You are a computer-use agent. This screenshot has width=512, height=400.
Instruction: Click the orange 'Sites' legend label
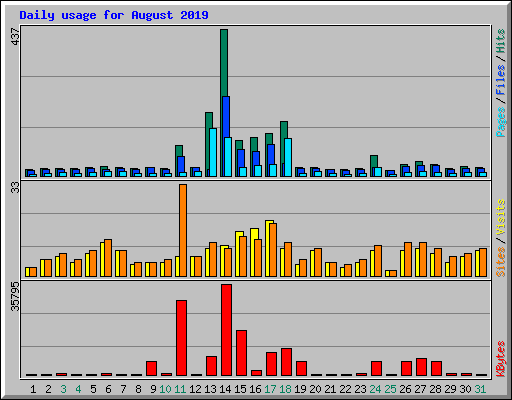click(x=500, y=262)
